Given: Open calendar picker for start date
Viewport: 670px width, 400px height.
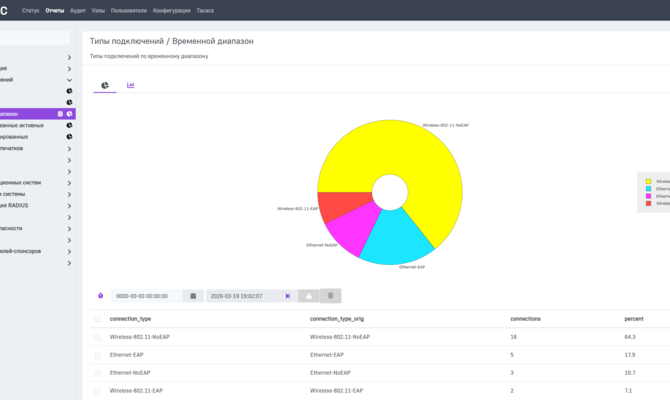Looking at the screenshot, I should (193, 296).
